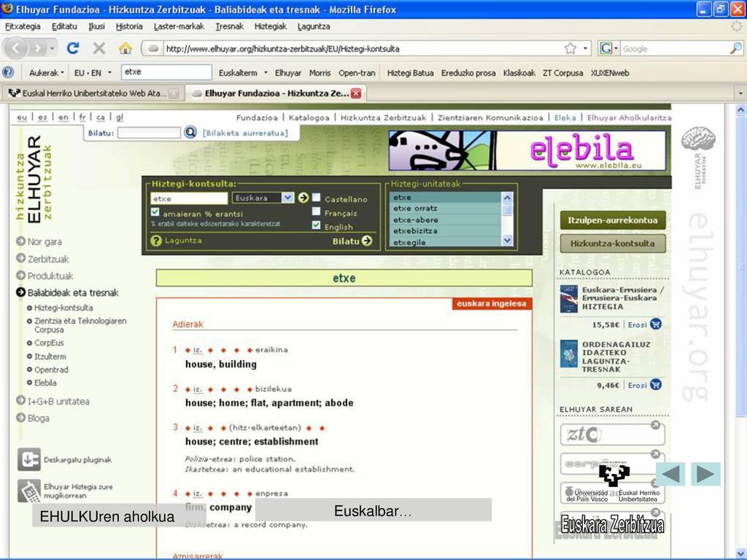Open CorpEus in the sidebar
747x560 pixels.
(x=49, y=343)
